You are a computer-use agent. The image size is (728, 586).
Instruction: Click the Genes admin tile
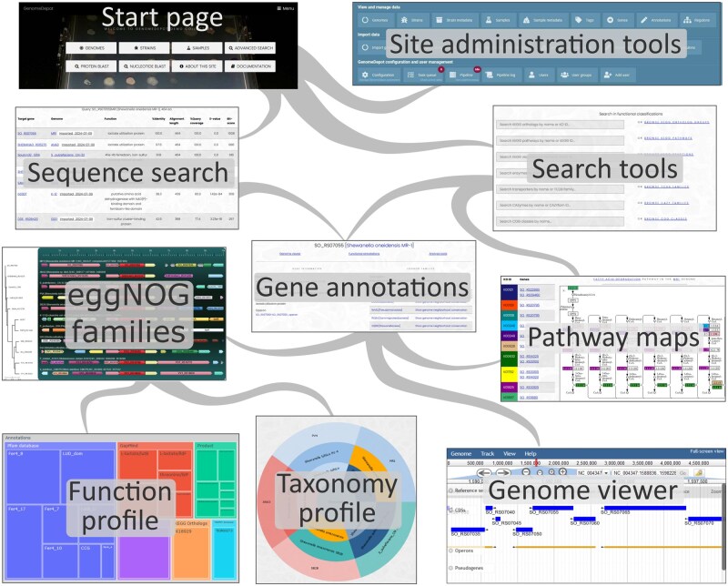click(617, 20)
